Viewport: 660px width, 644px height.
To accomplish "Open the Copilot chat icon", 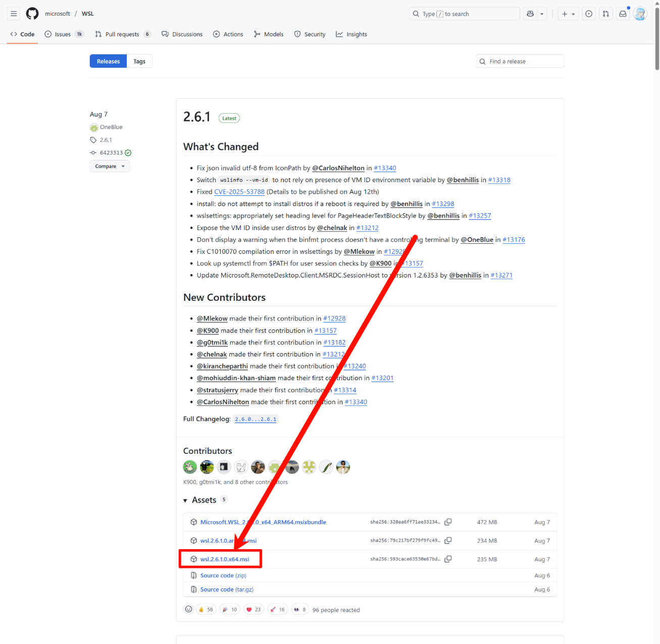I will pyautogui.click(x=530, y=14).
